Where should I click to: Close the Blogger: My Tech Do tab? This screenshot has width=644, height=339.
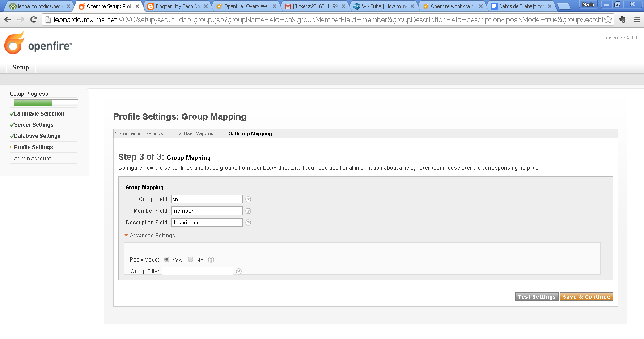point(206,6)
